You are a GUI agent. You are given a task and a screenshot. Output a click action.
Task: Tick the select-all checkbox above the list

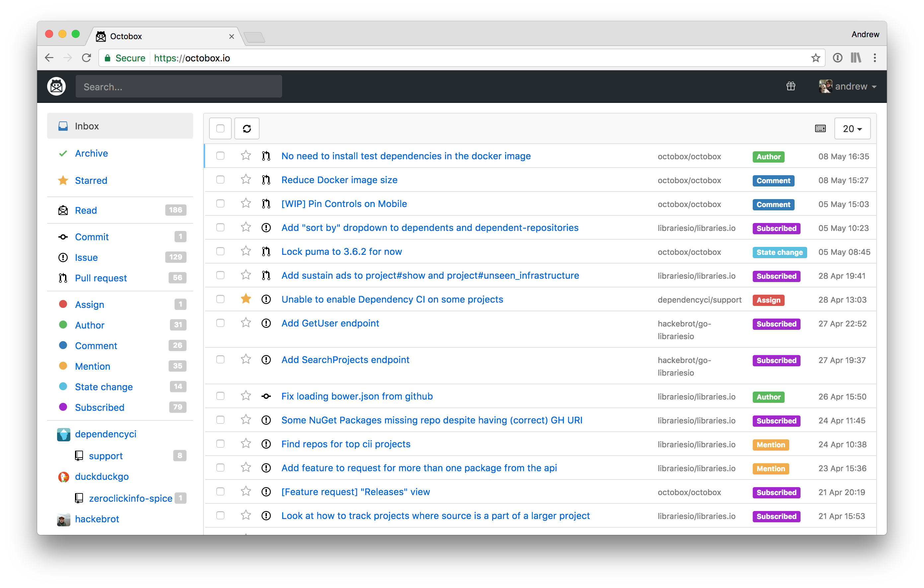(x=220, y=128)
